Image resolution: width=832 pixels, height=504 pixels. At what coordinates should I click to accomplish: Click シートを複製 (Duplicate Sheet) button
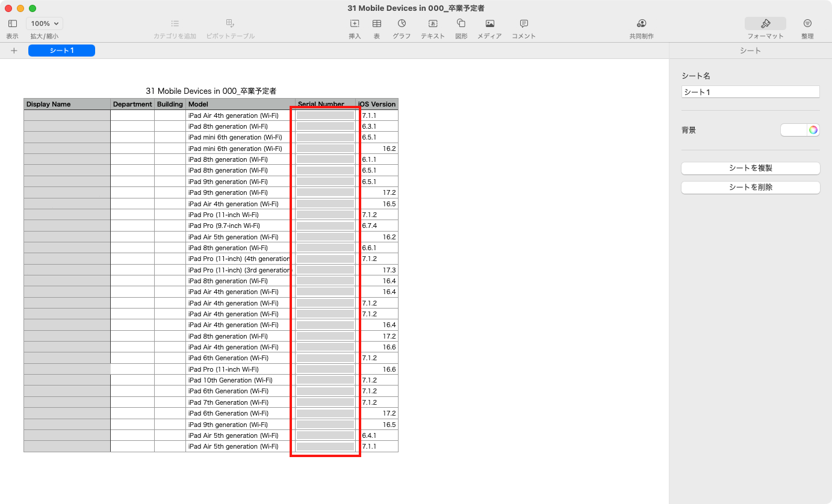(750, 168)
